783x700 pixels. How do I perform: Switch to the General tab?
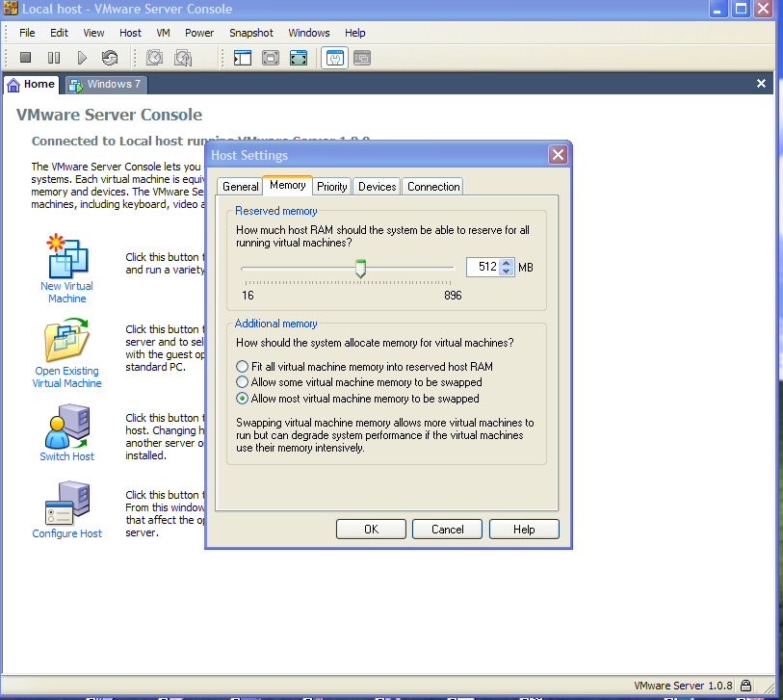240,186
